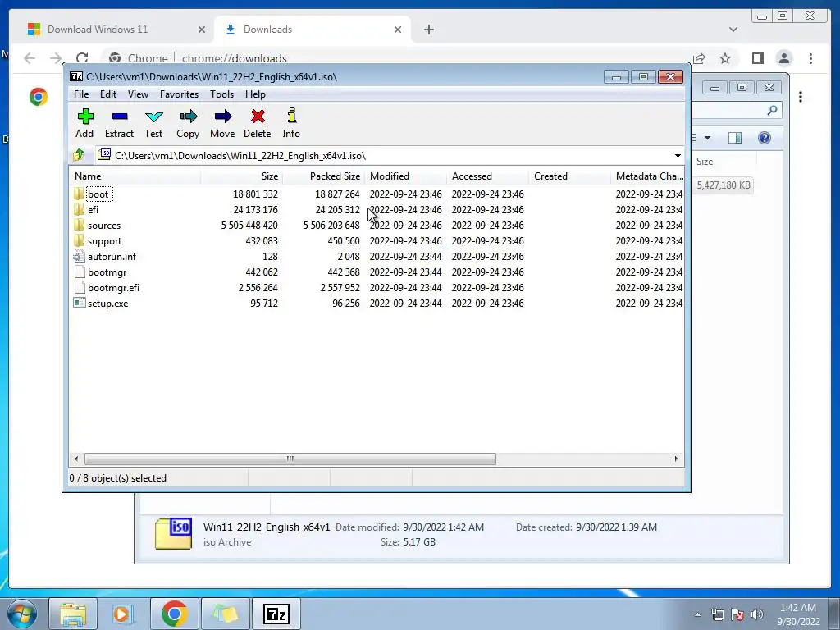This screenshot has width=840, height=630.
Task: Click the Explorer search box magnifier
Action: (772, 111)
